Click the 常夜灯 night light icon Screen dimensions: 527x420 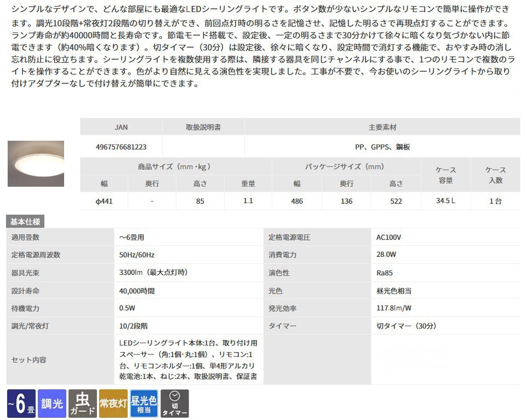click(x=113, y=404)
